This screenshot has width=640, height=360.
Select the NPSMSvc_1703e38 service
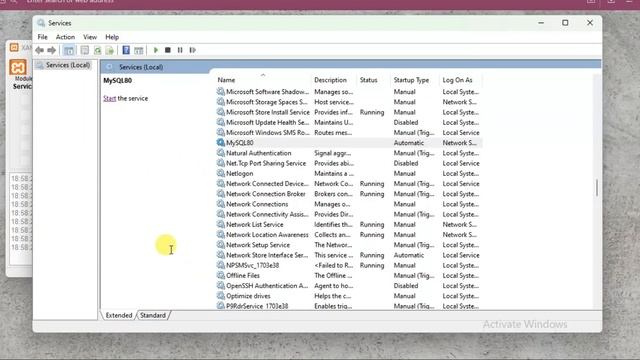(349, 265)
